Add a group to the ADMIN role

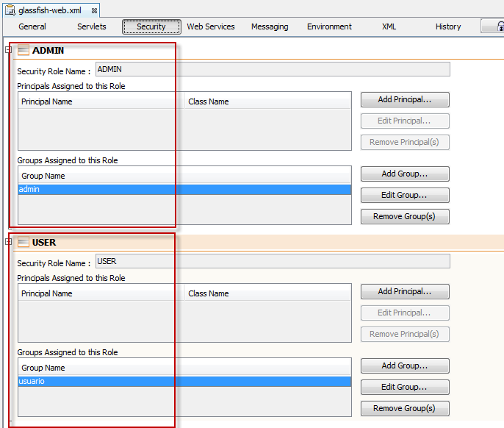coord(405,174)
